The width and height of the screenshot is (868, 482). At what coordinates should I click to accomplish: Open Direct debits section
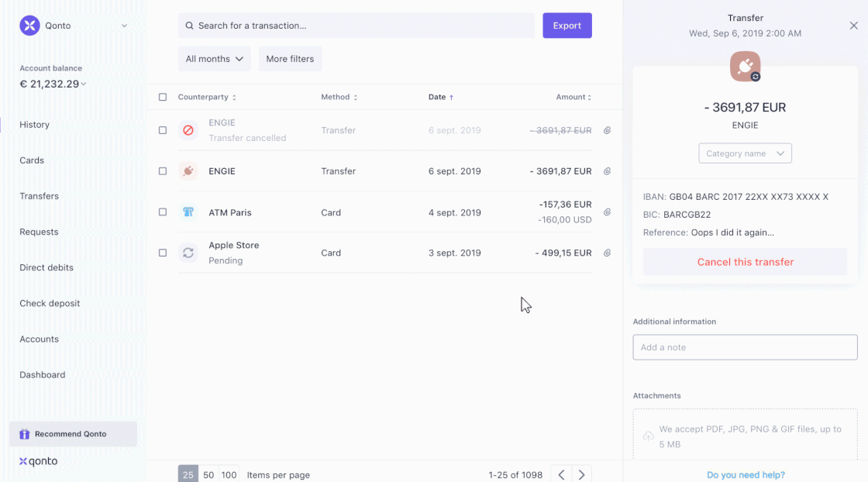(x=46, y=267)
